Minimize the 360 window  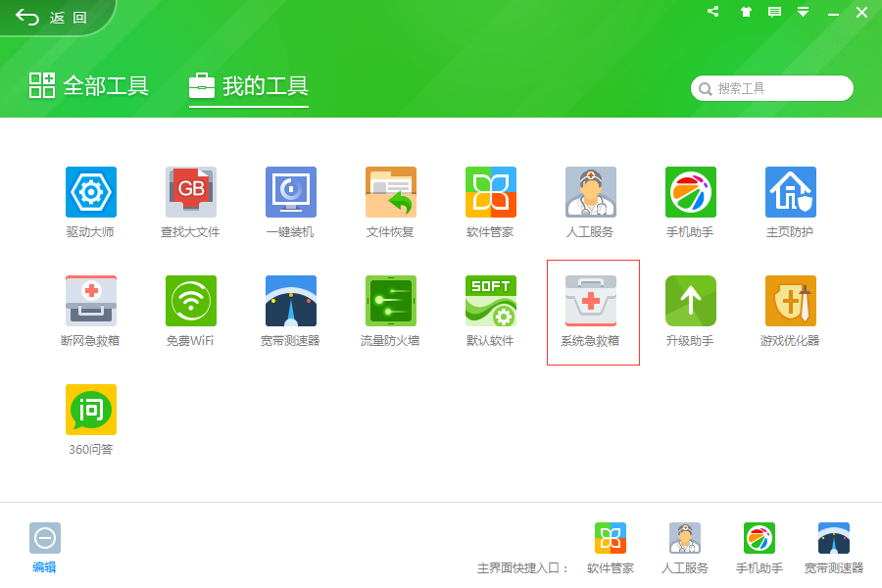[x=833, y=14]
